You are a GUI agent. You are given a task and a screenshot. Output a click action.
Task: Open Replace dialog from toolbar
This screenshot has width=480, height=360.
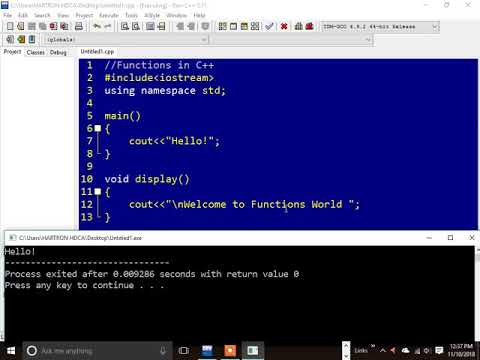click(136, 26)
